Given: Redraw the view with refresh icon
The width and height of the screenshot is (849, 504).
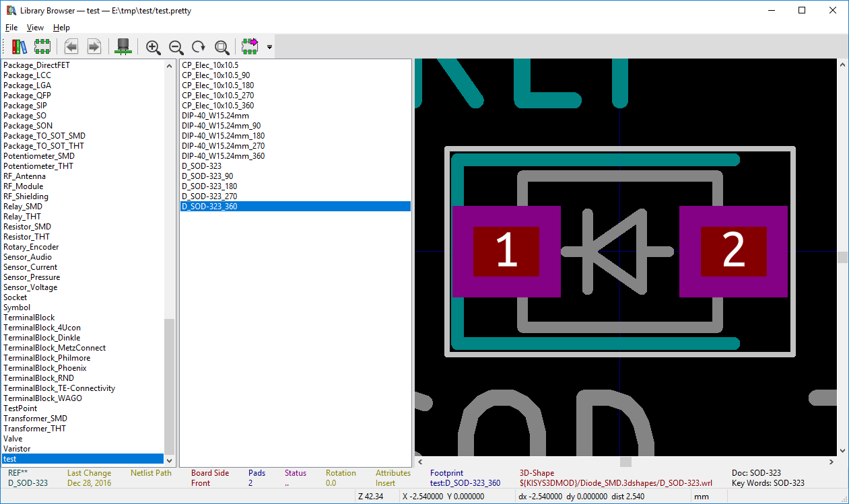Looking at the screenshot, I should pos(199,46).
